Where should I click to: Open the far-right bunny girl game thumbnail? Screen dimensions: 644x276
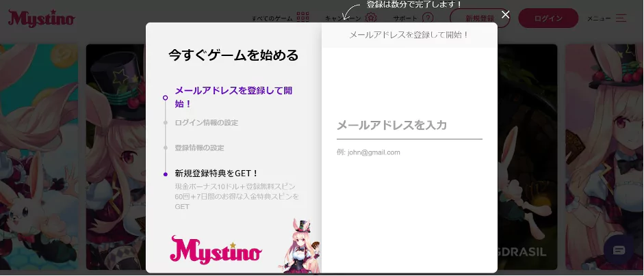point(604,156)
